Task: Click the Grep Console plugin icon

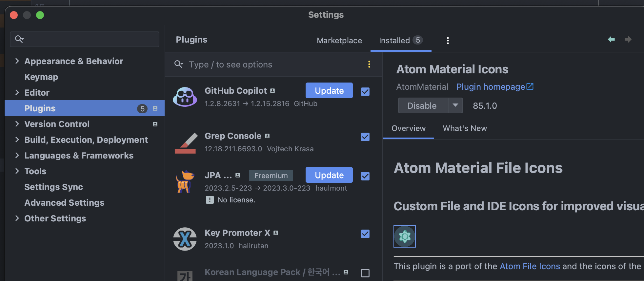Action: pos(186,143)
